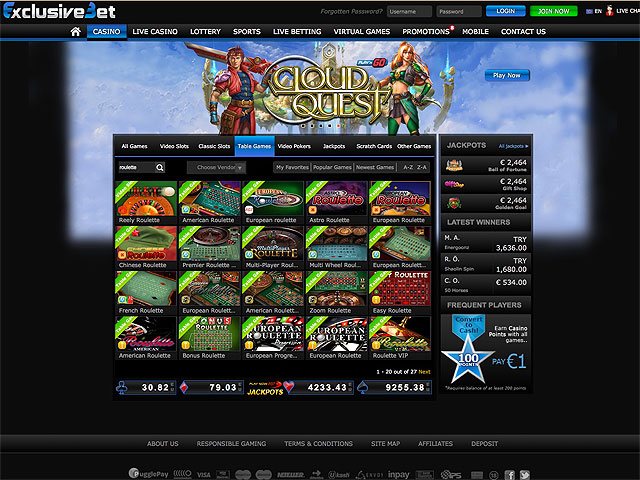Viewport: 640px width, 480px height.
Task: Switch to the Other Games tab
Action: pyautogui.click(x=414, y=146)
